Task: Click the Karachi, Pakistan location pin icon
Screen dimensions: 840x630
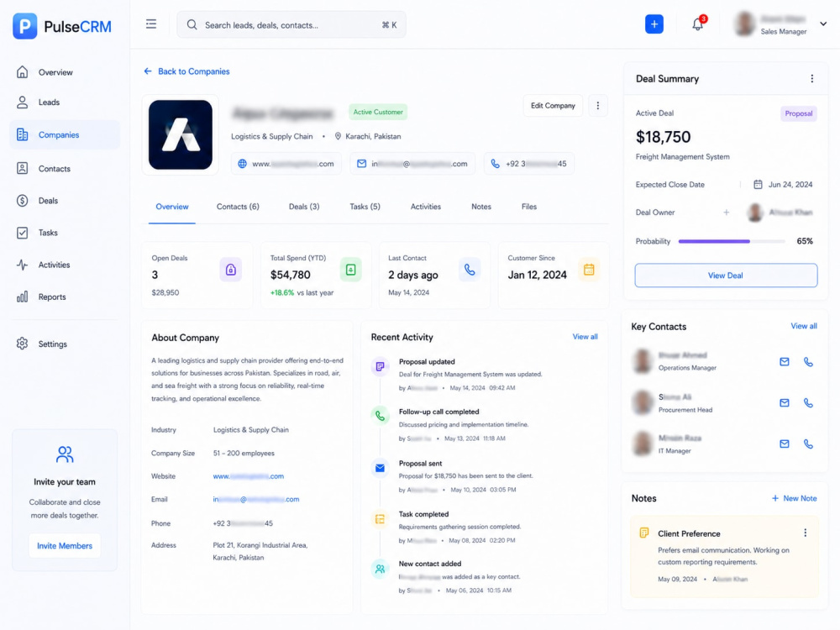Action: coord(338,136)
